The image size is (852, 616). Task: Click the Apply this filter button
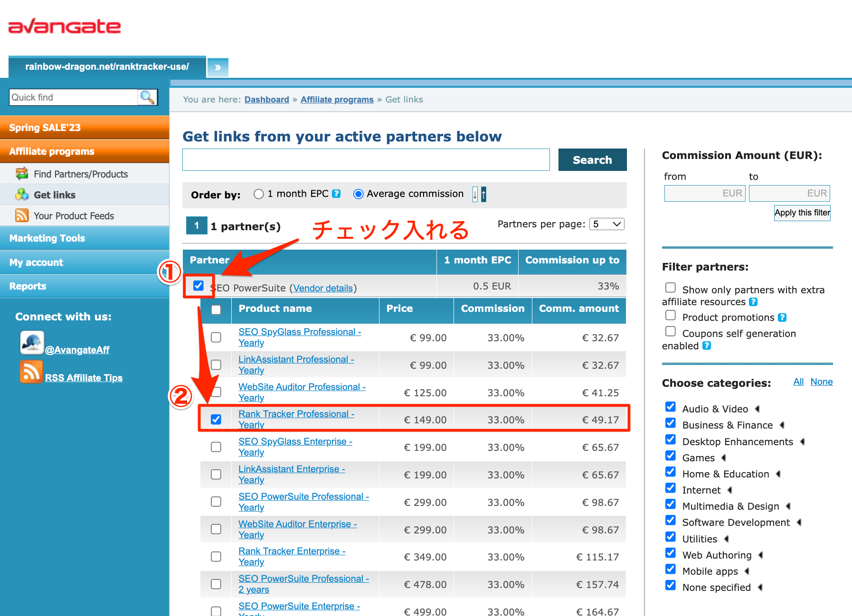tap(802, 213)
